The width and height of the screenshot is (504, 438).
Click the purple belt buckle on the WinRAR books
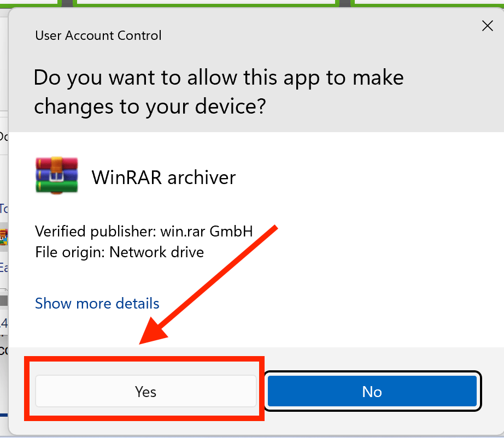coord(57,176)
